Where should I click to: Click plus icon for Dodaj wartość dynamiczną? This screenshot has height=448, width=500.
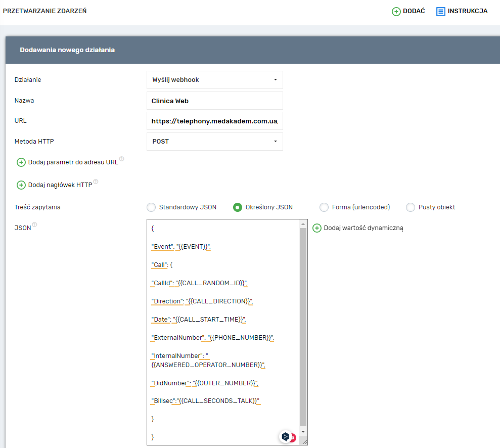coord(317,228)
